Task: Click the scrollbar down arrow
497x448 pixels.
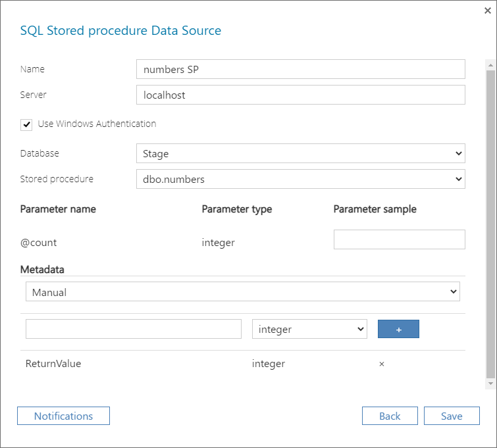Action: pos(490,384)
